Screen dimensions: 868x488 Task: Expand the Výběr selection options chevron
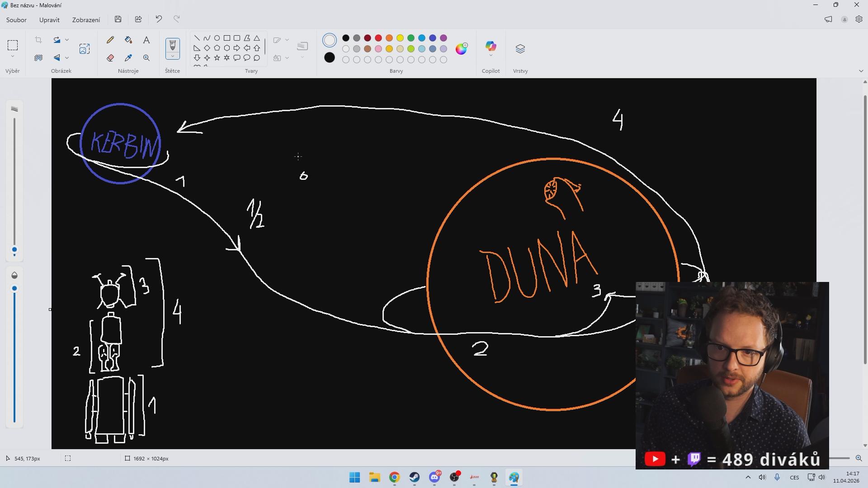point(13,56)
